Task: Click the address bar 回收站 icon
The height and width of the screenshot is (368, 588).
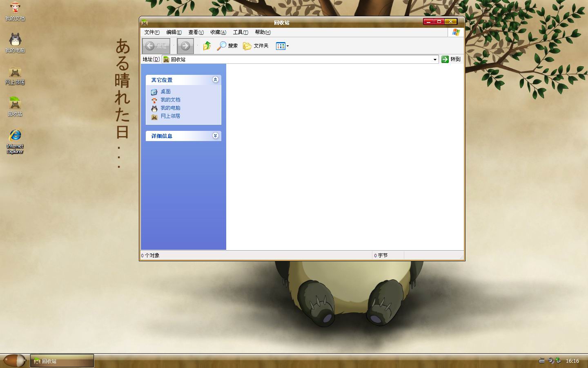Action: [x=166, y=59]
